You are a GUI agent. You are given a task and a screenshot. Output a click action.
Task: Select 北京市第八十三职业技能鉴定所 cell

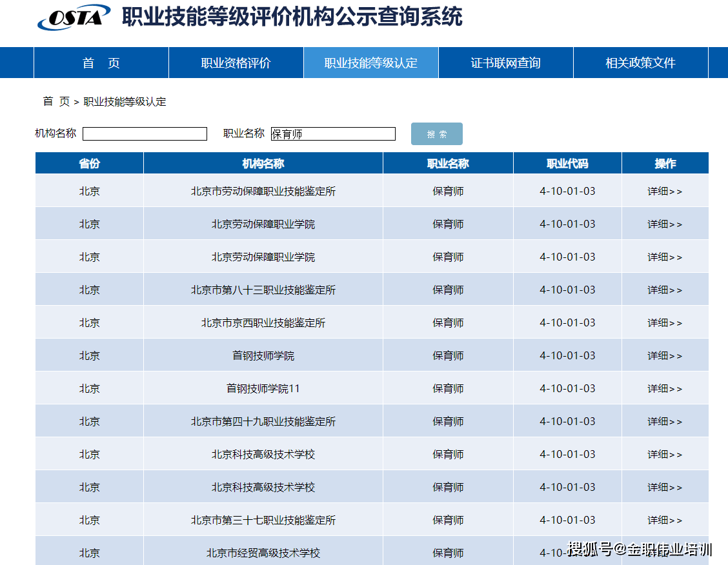(x=263, y=290)
